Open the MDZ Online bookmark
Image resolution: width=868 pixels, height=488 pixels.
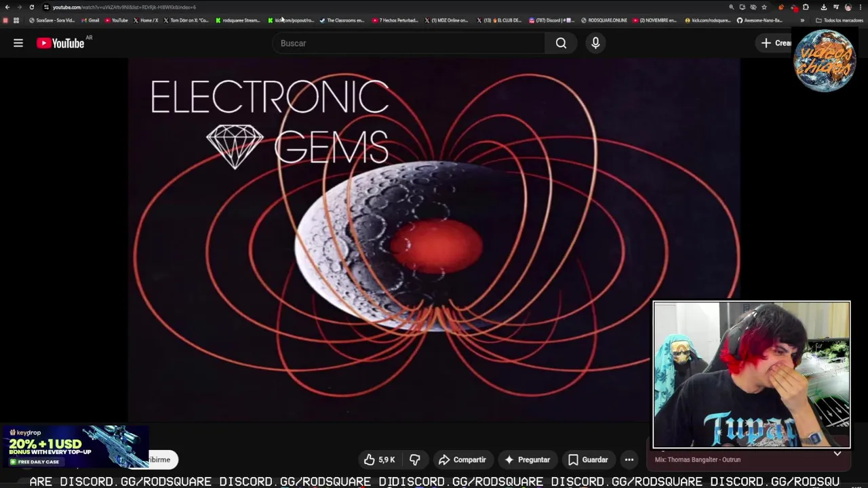[x=447, y=20]
